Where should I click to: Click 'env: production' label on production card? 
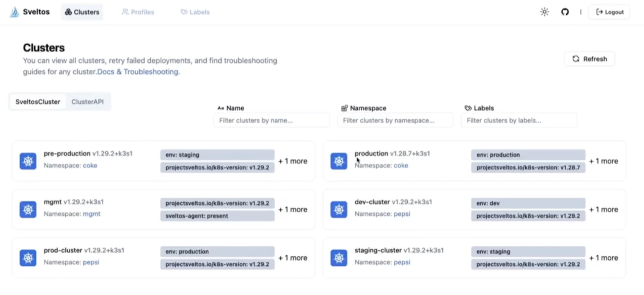528,155
